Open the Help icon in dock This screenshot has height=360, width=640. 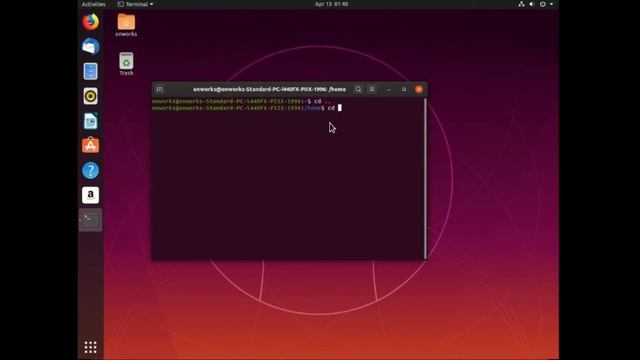(x=91, y=171)
